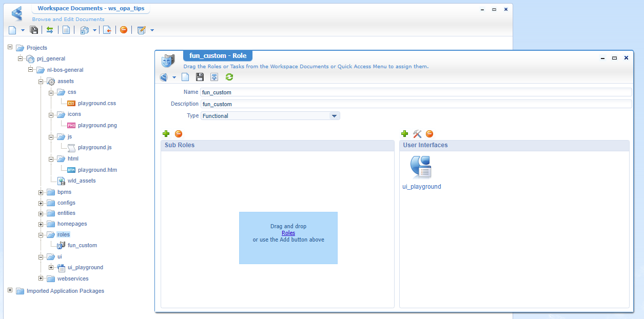Select playground.css in the tree
This screenshot has width=644, height=319.
[96, 103]
